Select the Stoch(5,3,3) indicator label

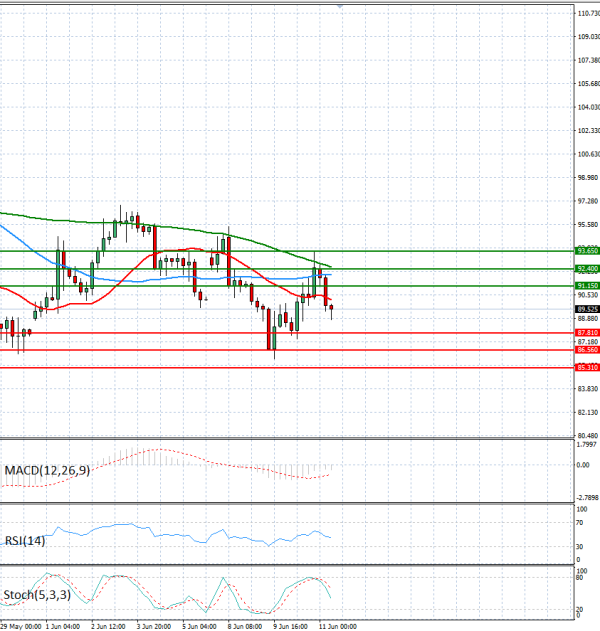37,594
